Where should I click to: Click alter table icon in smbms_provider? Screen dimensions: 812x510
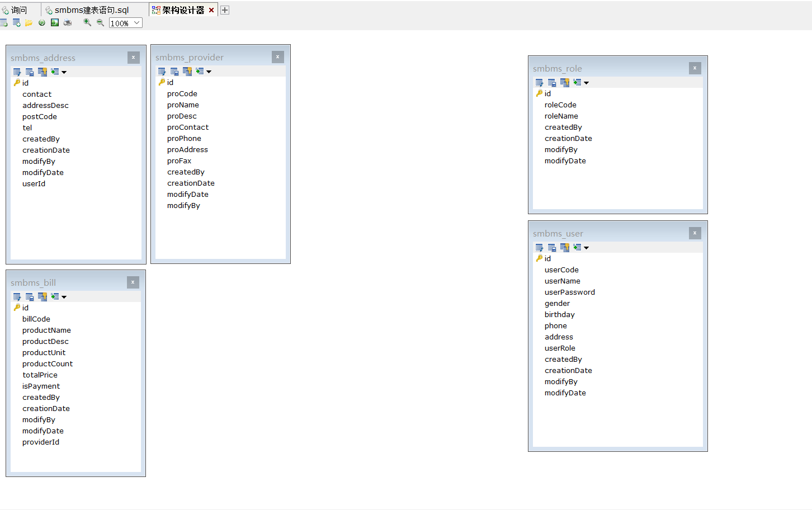point(162,71)
